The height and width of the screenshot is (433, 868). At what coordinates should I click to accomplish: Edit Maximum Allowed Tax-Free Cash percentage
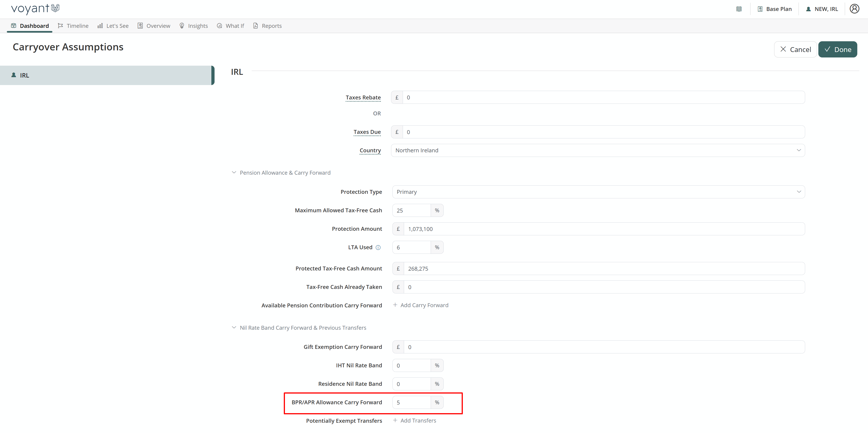pos(411,210)
